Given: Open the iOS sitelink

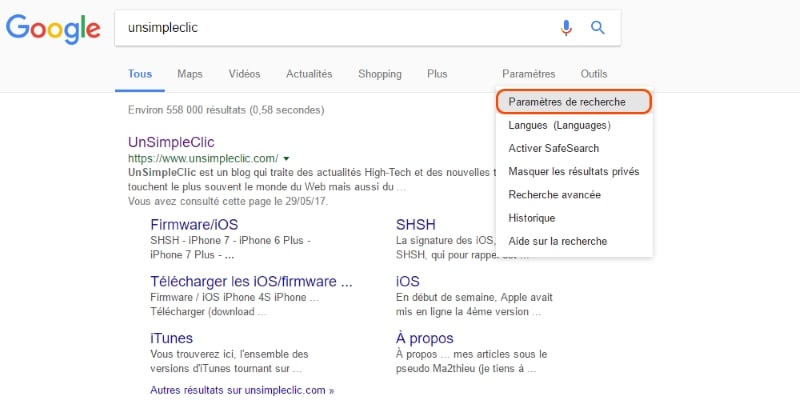Looking at the screenshot, I should click(408, 282).
